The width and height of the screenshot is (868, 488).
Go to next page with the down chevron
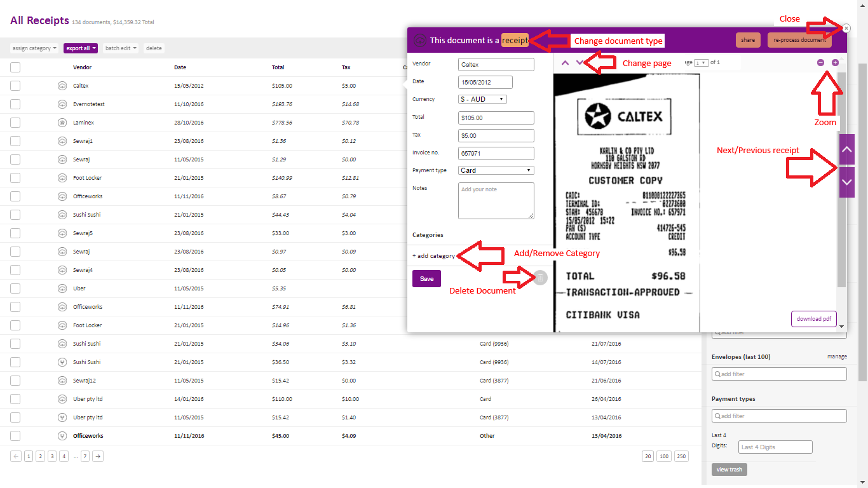point(580,62)
